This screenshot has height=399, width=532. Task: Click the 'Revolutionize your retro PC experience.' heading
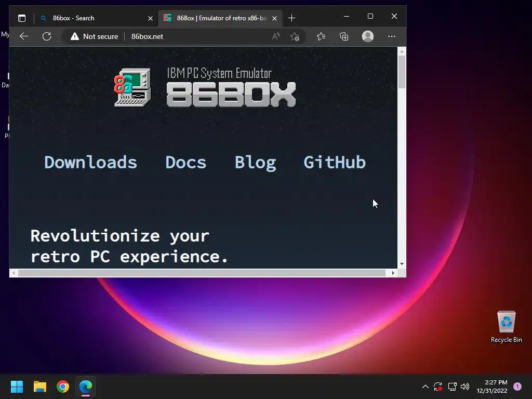[129, 246]
